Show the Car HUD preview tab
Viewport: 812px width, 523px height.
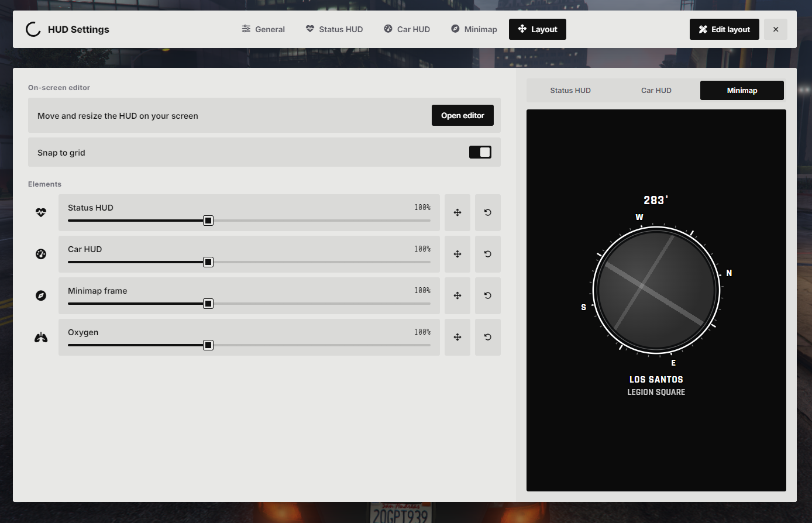656,90
